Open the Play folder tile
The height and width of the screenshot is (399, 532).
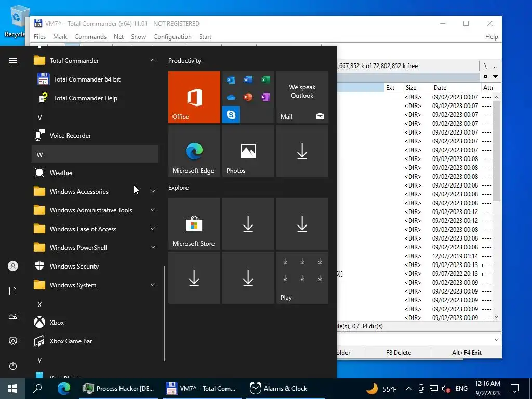coord(302,278)
